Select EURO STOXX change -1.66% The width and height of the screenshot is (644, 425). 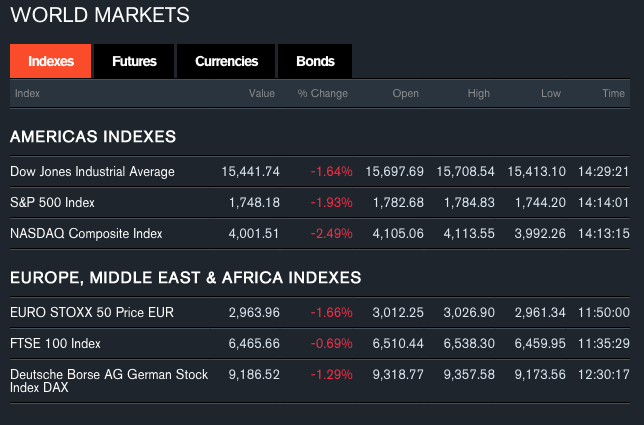(x=331, y=312)
